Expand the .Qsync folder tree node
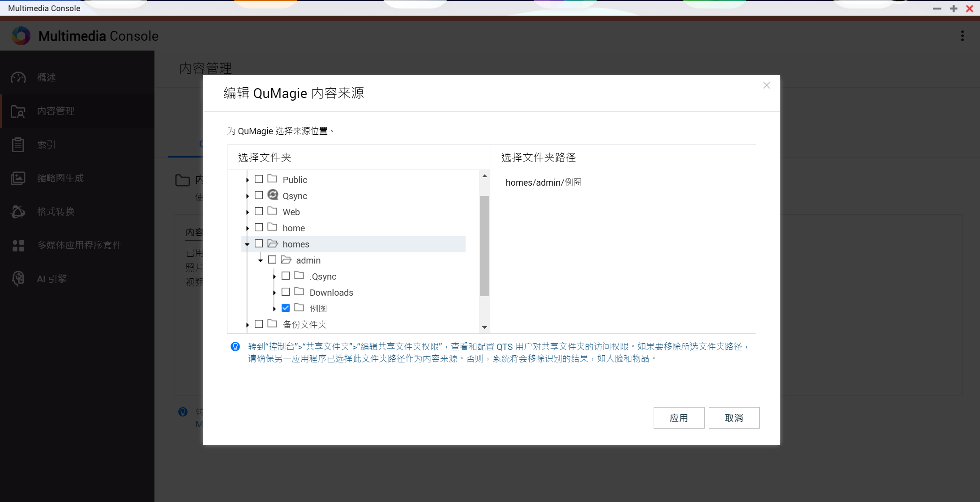 coord(274,277)
